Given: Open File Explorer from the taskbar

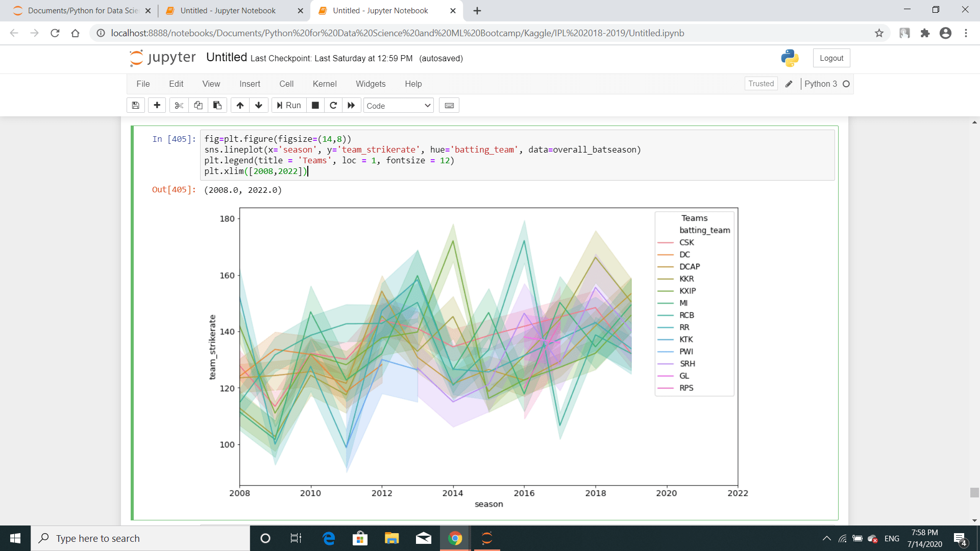Looking at the screenshot, I should tap(391, 538).
